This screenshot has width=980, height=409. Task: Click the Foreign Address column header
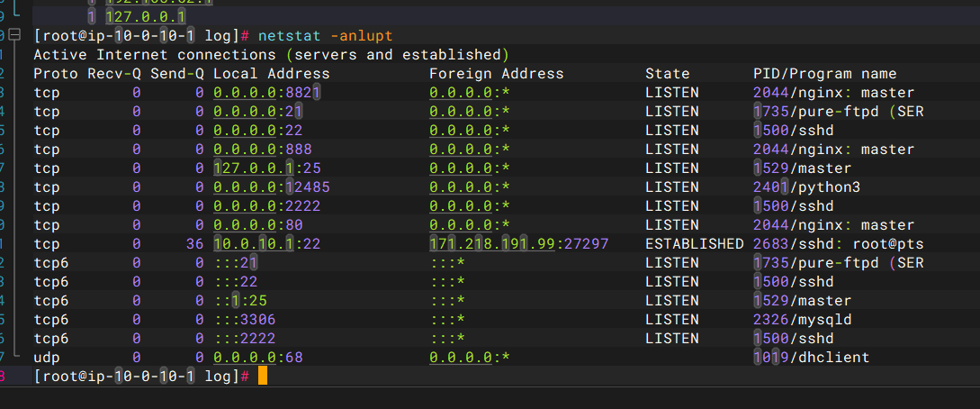tap(496, 74)
